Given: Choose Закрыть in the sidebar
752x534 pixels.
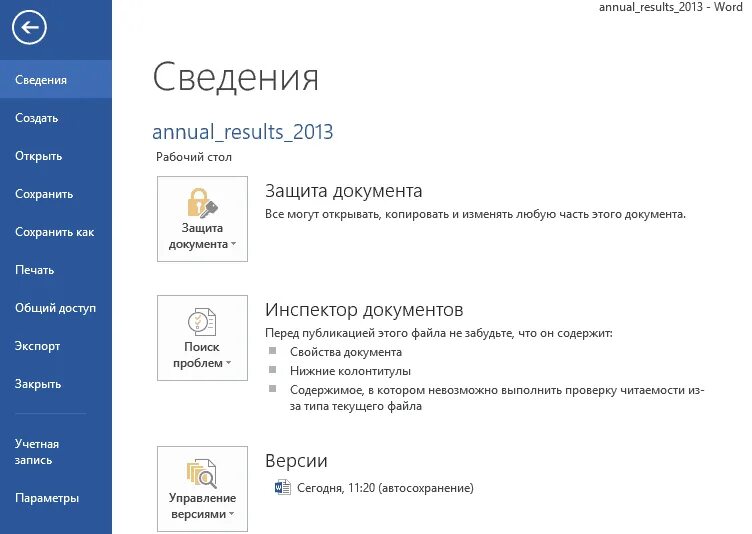Looking at the screenshot, I should [x=56, y=383].
